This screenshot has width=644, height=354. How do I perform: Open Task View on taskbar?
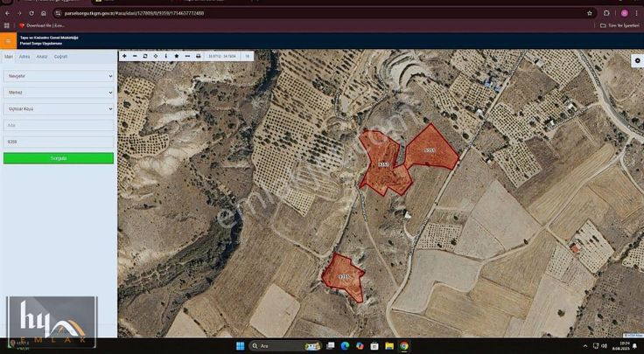click(330, 346)
